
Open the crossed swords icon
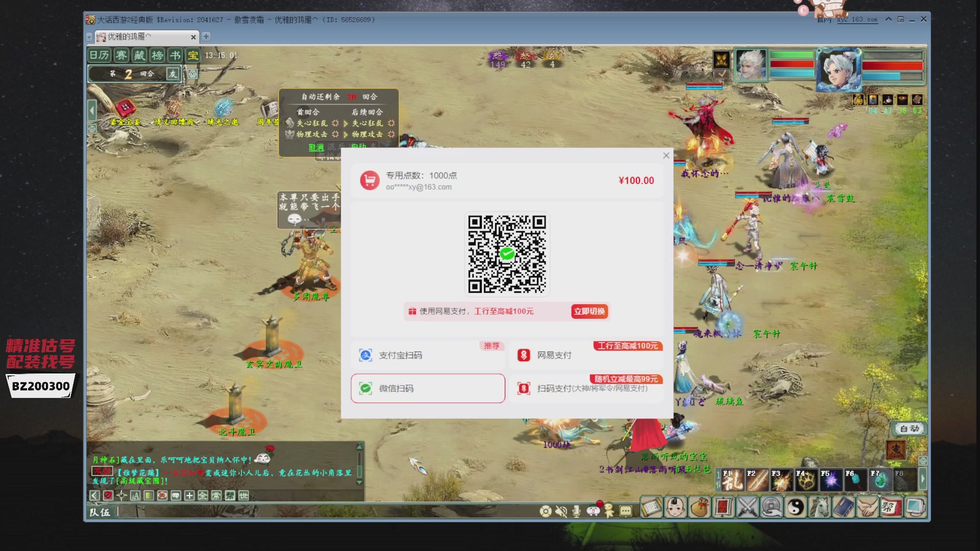click(747, 507)
